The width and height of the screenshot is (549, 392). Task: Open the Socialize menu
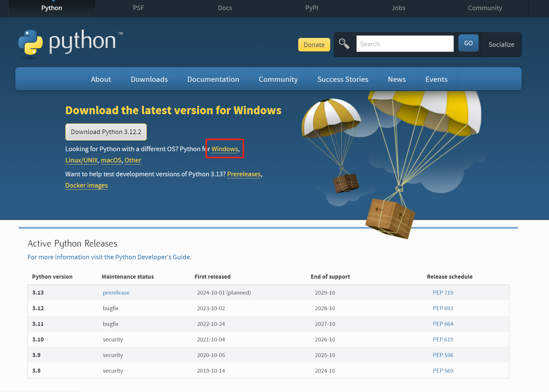pyautogui.click(x=501, y=45)
